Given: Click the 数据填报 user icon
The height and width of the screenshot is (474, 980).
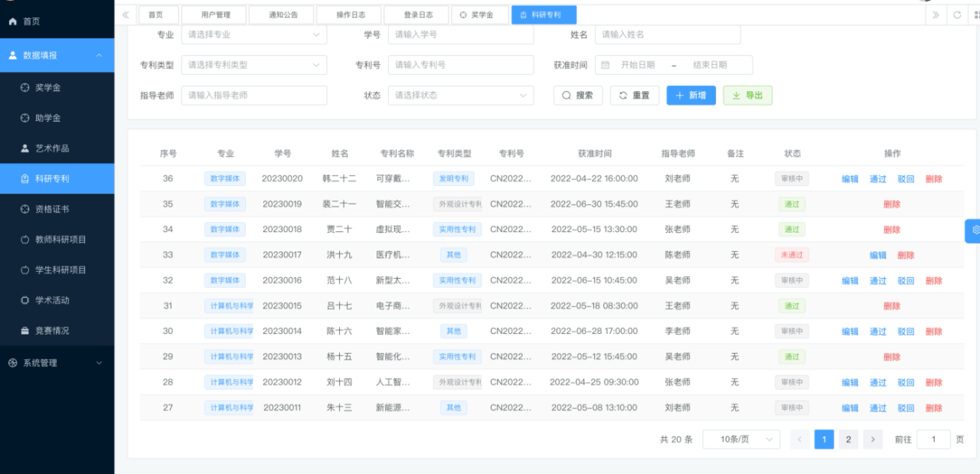Looking at the screenshot, I should click(x=13, y=55).
